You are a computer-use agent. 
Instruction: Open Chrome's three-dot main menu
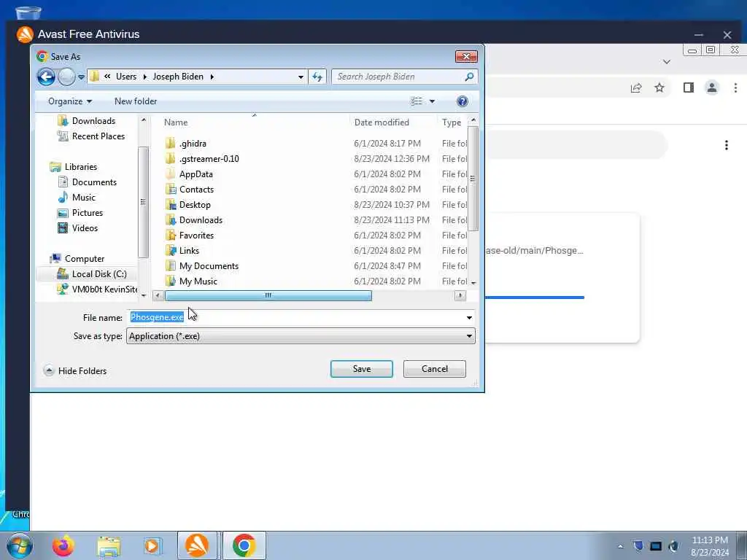(735, 87)
